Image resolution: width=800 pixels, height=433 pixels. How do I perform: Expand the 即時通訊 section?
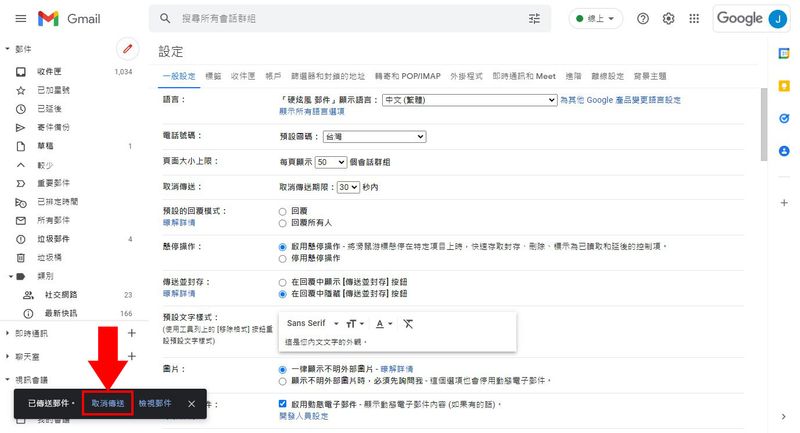point(7,333)
